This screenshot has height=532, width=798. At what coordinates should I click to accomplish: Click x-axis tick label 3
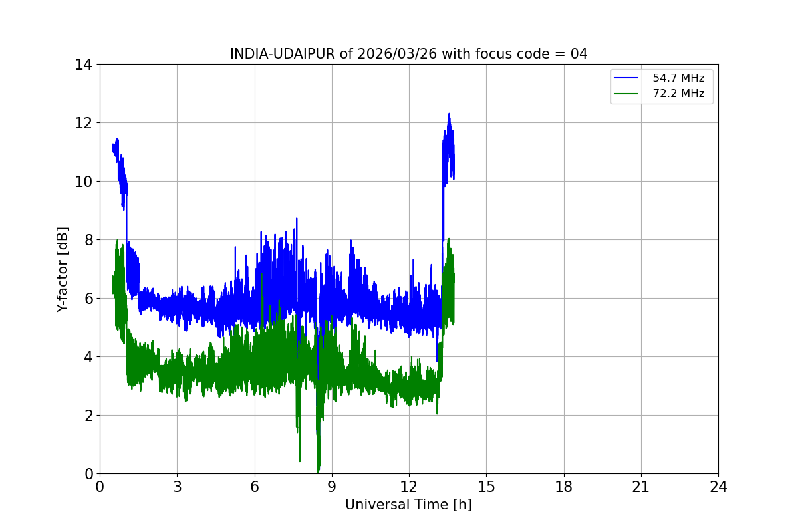tap(177, 487)
